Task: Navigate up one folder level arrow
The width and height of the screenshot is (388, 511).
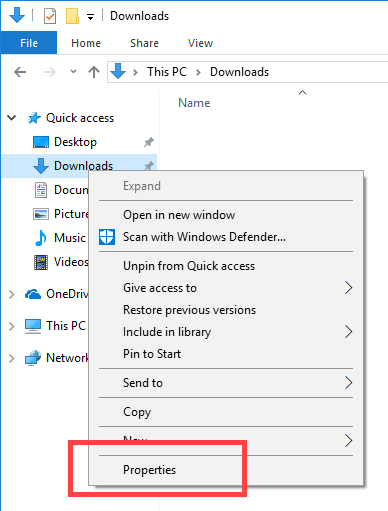Action: (x=94, y=72)
